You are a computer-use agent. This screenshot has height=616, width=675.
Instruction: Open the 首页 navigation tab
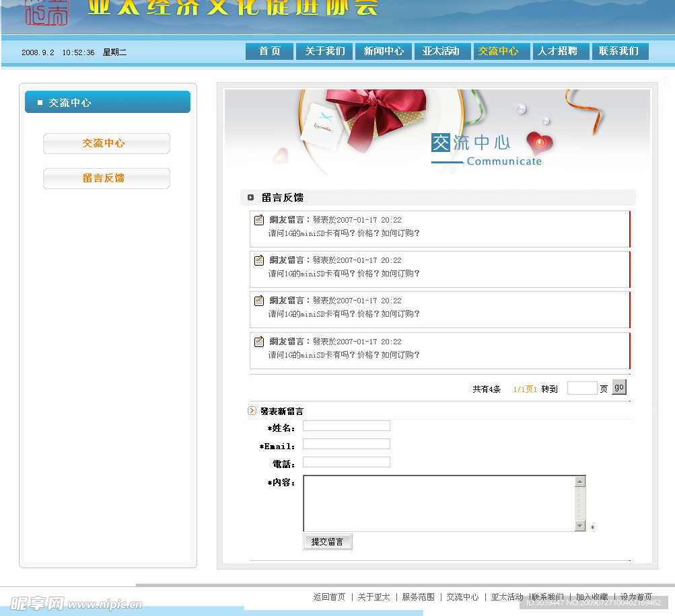(x=269, y=51)
